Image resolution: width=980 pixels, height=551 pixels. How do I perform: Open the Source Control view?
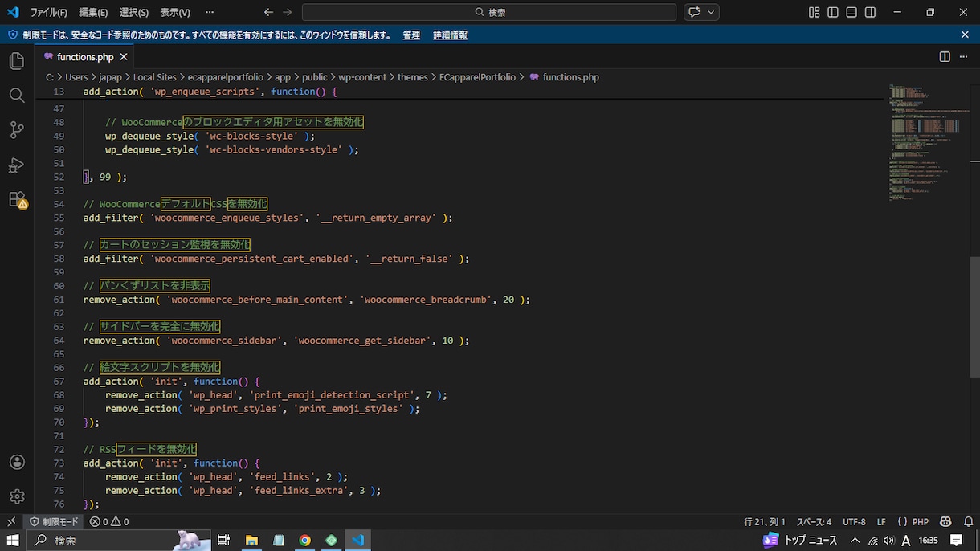point(17,130)
